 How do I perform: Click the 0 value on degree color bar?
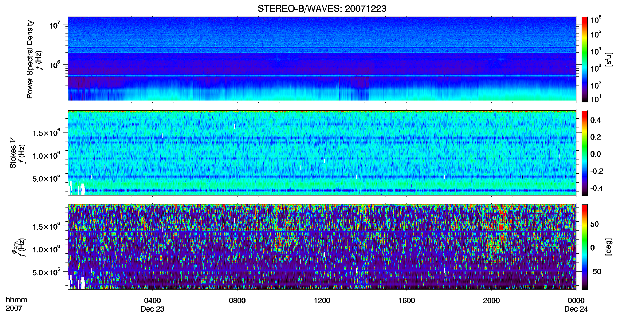592,248
